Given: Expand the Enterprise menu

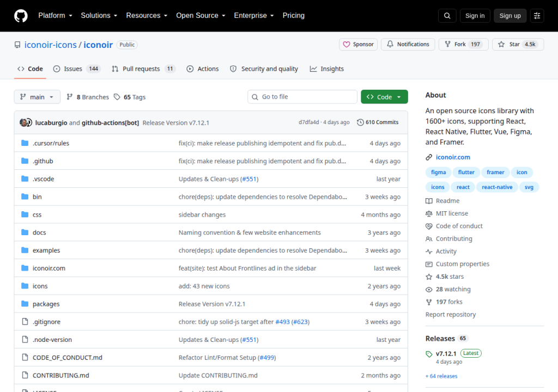Looking at the screenshot, I should pos(254,16).
